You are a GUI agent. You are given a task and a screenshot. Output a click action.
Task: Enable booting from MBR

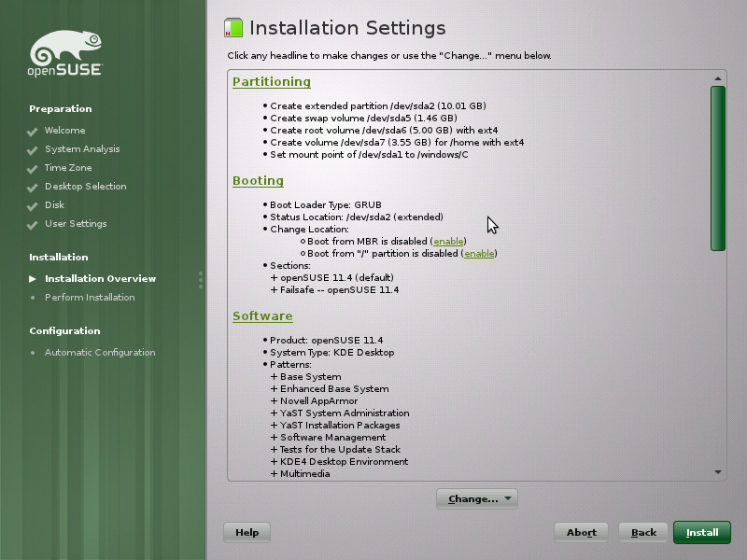pyautogui.click(x=448, y=241)
